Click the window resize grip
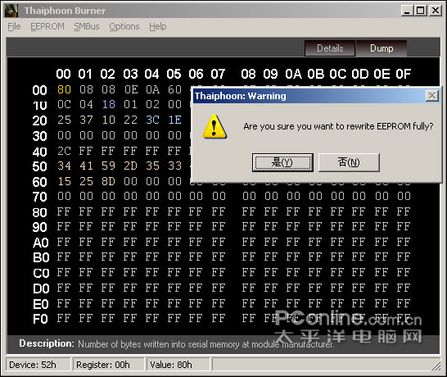Viewport: 447px width, 377px height. tap(436, 366)
